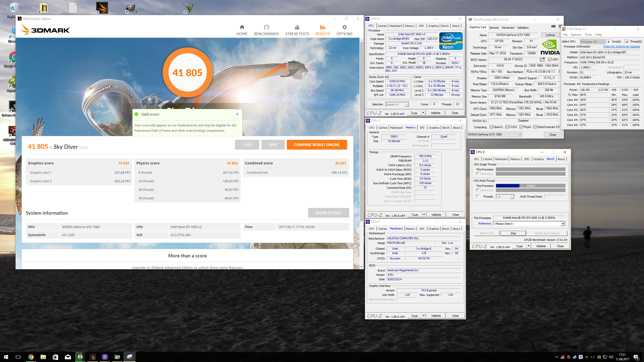Open the text document desktop icon

coord(73,8)
